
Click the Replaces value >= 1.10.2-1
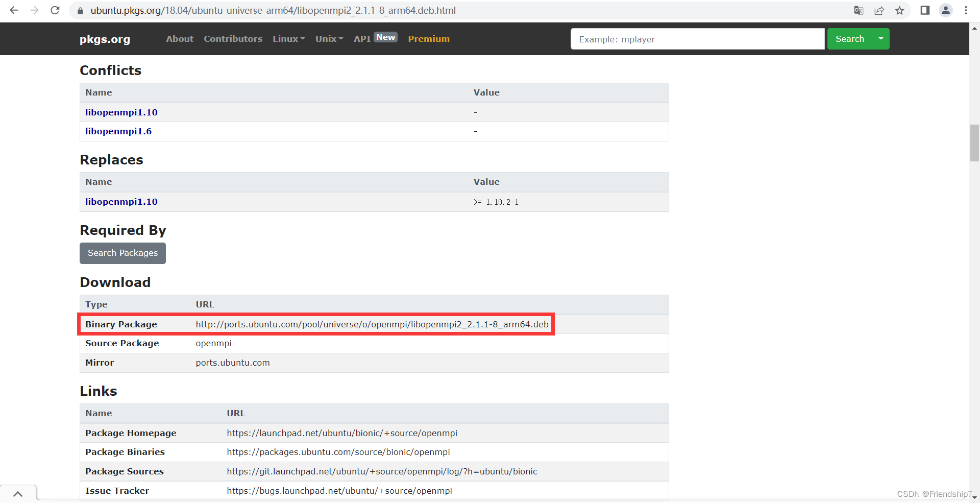496,202
